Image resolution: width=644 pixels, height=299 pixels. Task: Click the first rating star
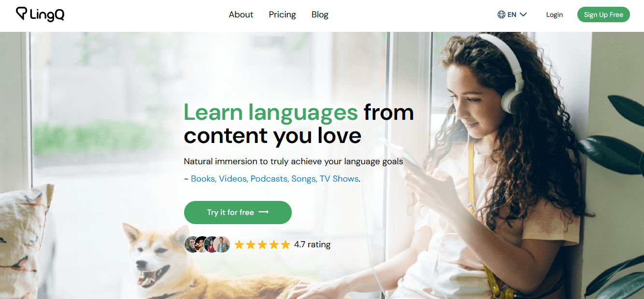click(239, 244)
